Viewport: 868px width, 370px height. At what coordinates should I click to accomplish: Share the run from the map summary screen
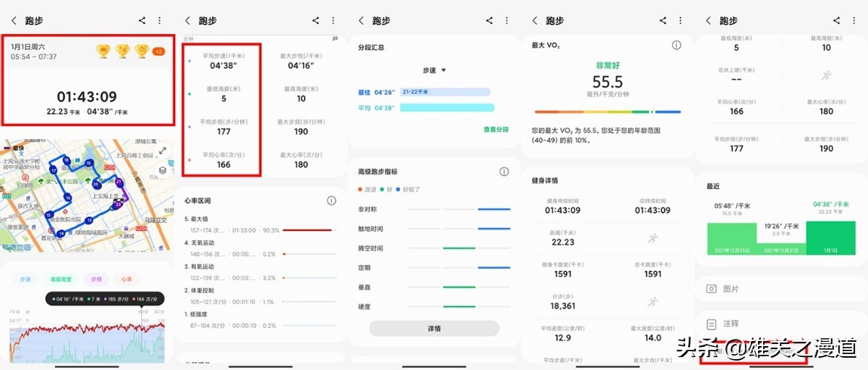point(142,21)
